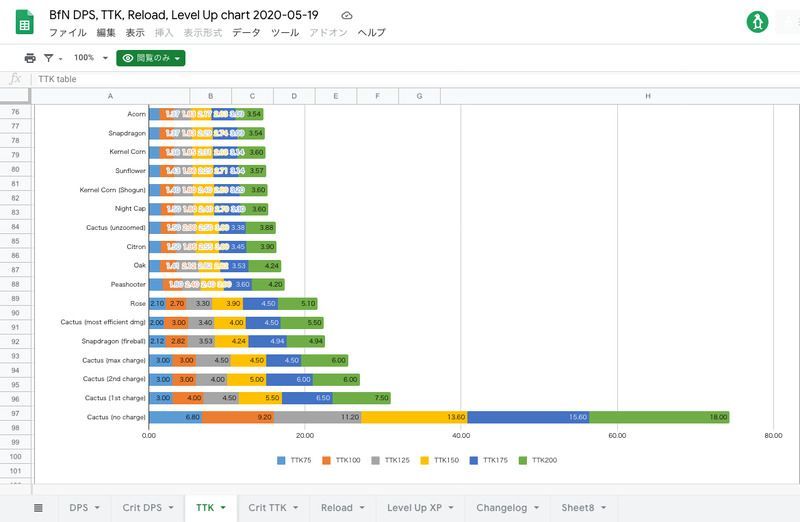800x522 pixels.
Task: Open the 100% zoom dropdown
Action: click(x=90, y=58)
